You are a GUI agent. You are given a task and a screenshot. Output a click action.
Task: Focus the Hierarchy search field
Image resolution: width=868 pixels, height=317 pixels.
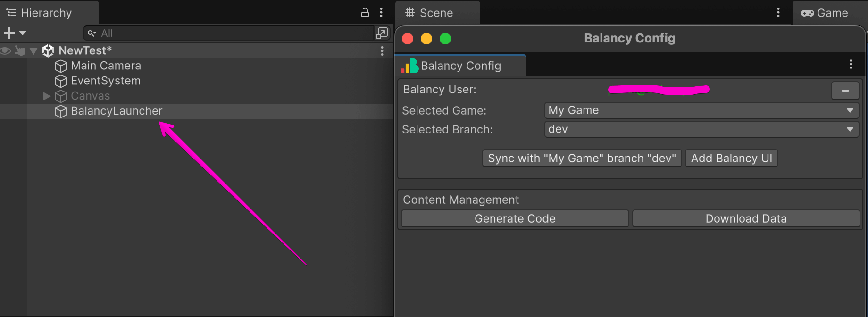click(x=228, y=33)
